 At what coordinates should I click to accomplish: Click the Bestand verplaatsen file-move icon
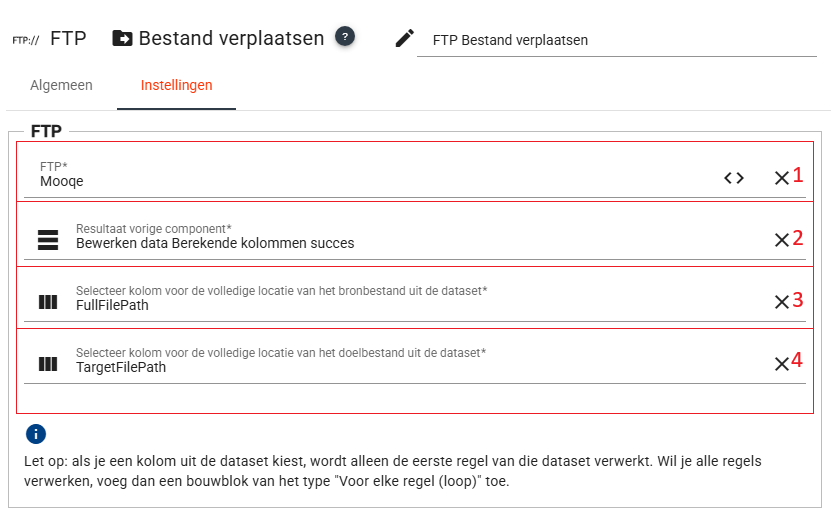pyautogui.click(x=122, y=39)
